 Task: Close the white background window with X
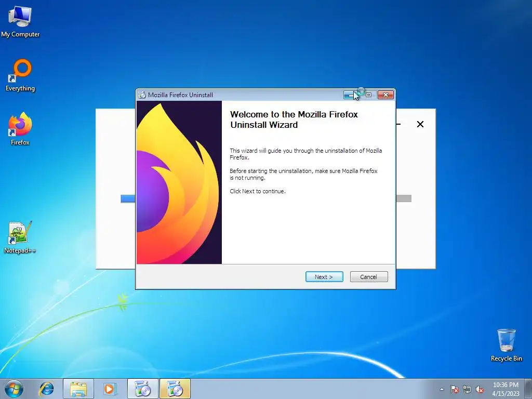pos(420,124)
